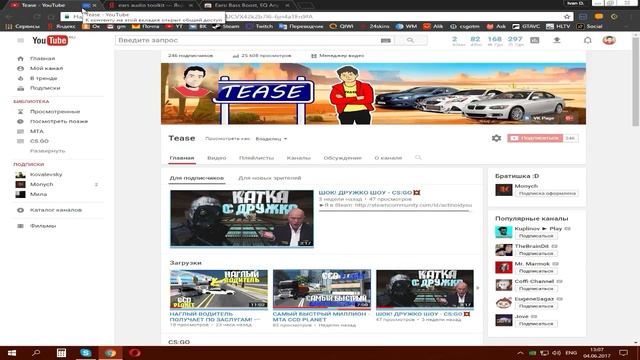Subscribe to Kuplinov Play channel
Screen dimensions: 640x360
pyautogui.click(x=536, y=236)
